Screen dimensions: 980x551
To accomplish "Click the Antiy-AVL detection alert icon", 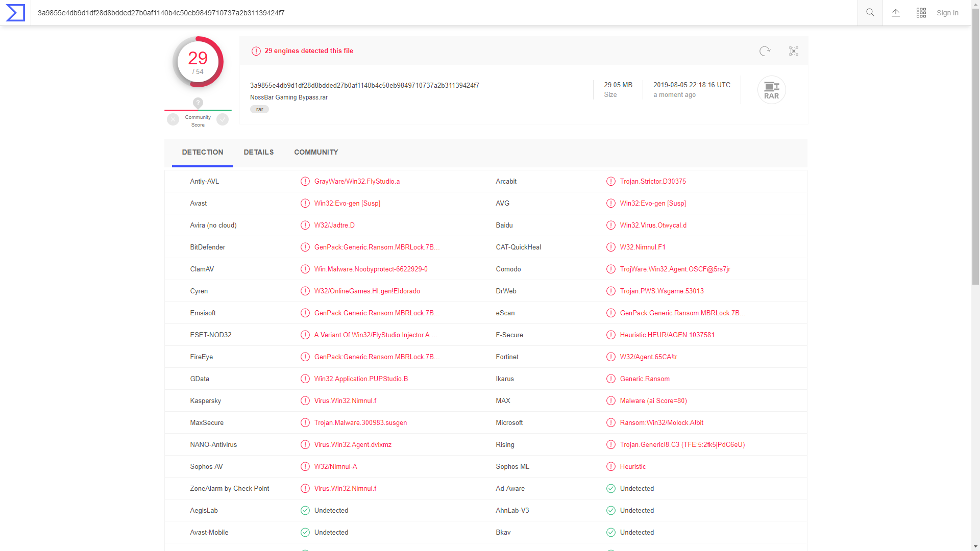I will click(x=305, y=182).
